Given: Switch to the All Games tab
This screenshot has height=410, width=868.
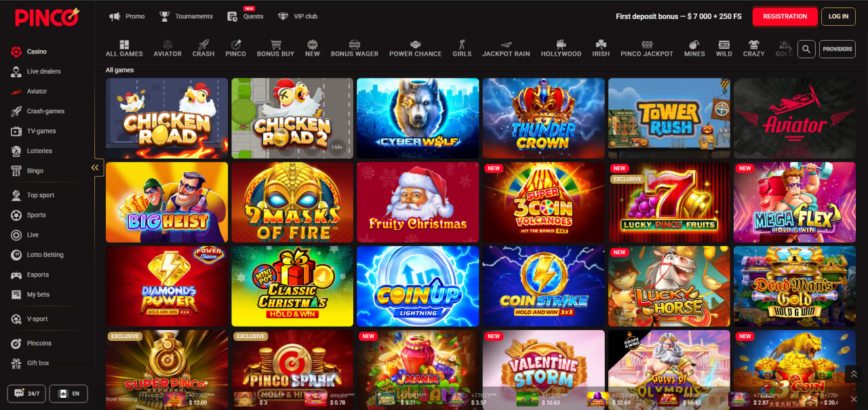Looking at the screenshot, I should pyautogui.click(x=124, y=49).
